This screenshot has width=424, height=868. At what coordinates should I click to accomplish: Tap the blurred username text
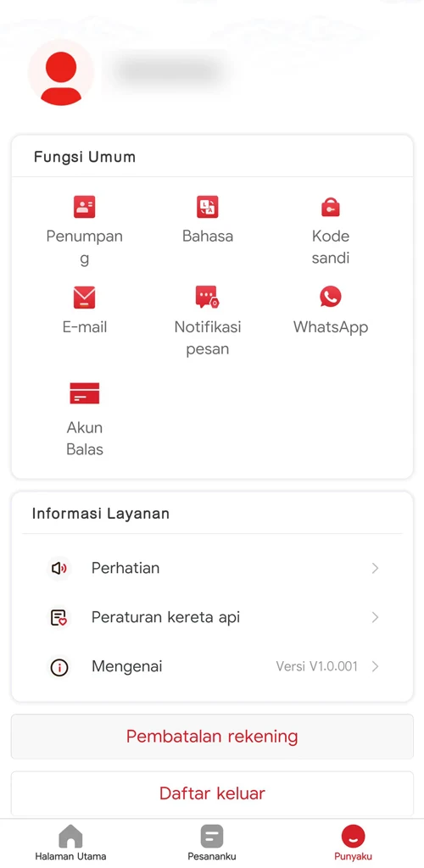tap(170, 71)
